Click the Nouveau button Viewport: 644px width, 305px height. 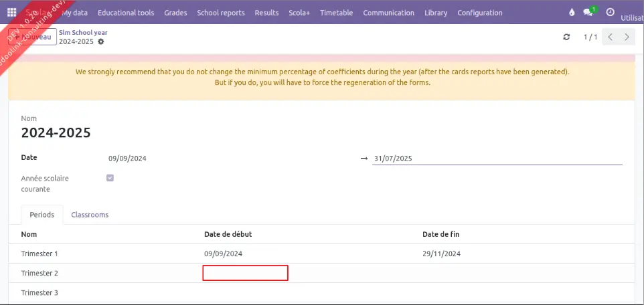point(39,37)
